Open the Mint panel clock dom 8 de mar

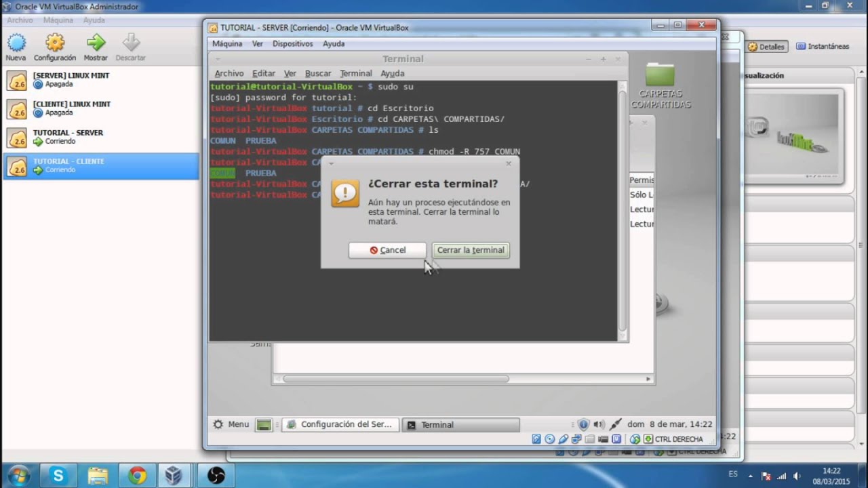(669, 424)
